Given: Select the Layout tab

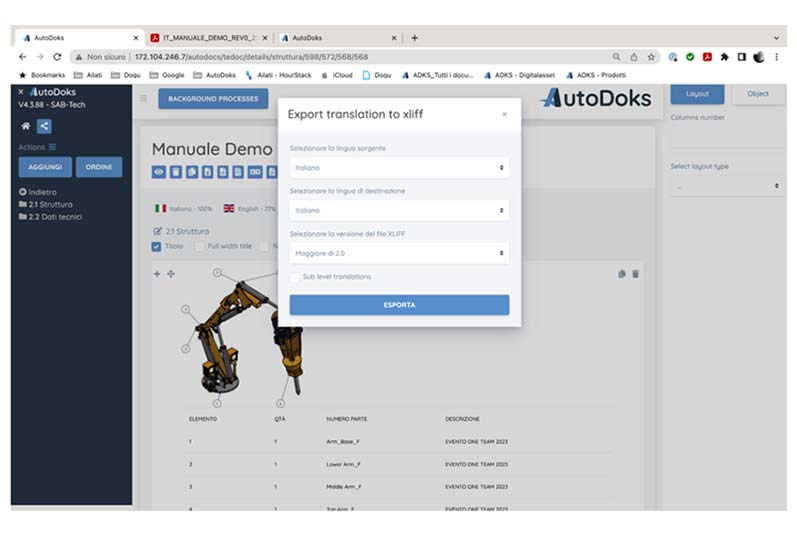Looking at the screenshot, I should [697, 94].
